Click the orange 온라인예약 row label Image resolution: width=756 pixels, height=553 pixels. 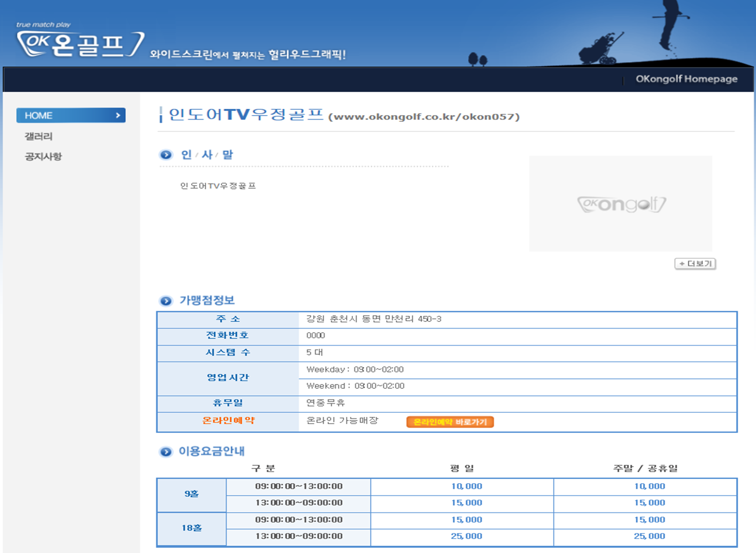(x=228, y=421)
